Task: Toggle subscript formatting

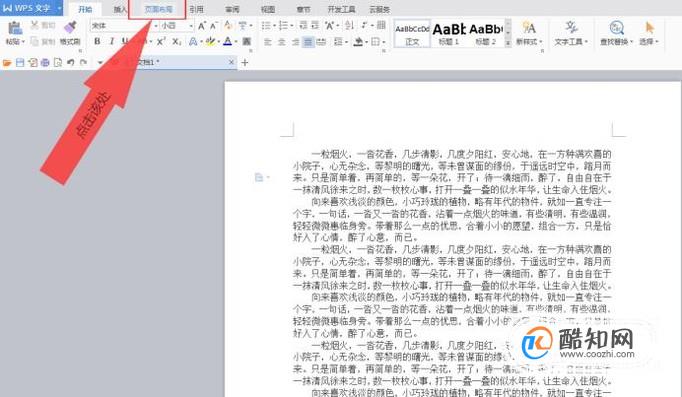Action: pyautogui.click(x=176, y=41)
